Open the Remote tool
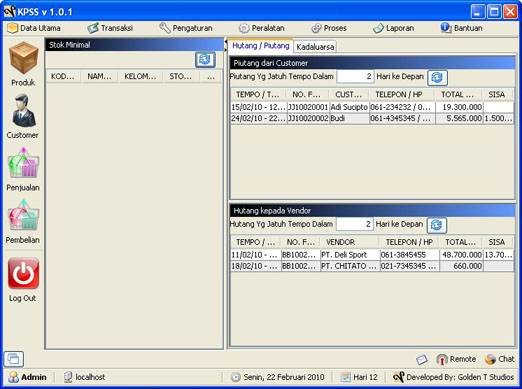Viewport: 522px width, 389px height. click(x=456, y=359)
